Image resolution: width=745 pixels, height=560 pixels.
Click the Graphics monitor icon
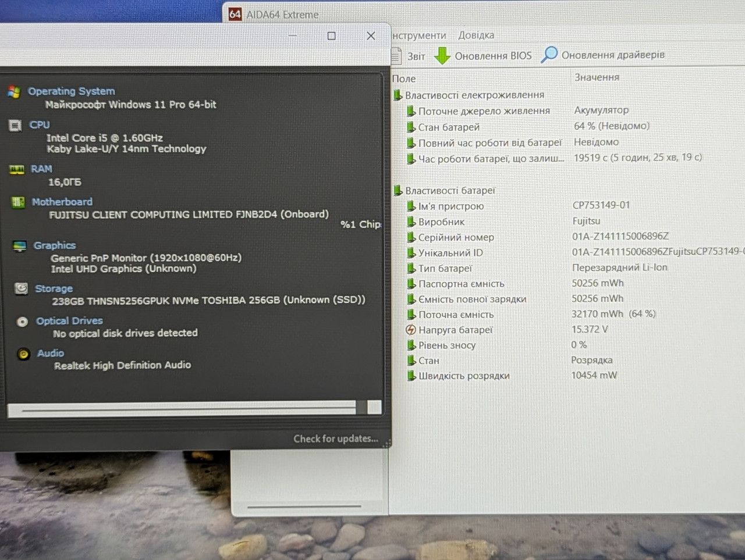pyautogui.click(x=20, y=245)
